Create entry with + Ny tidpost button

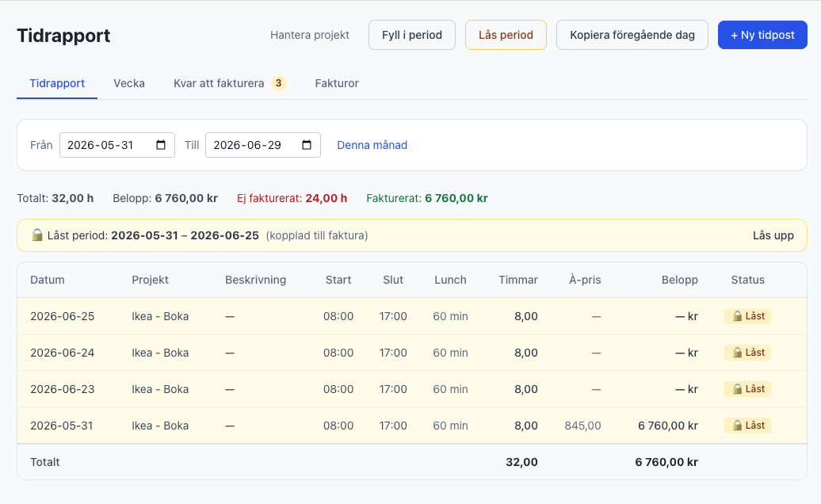[x=762, y=35]
